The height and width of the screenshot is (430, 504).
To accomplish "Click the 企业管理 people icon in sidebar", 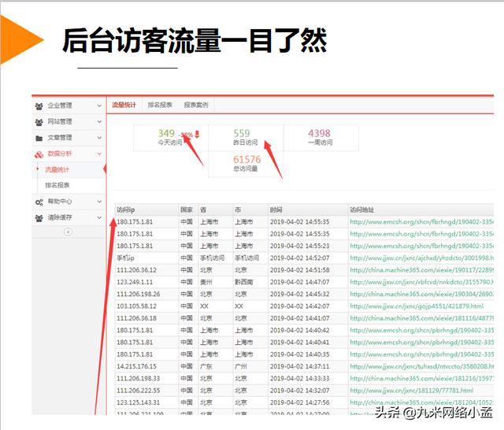I will point(39,106).
